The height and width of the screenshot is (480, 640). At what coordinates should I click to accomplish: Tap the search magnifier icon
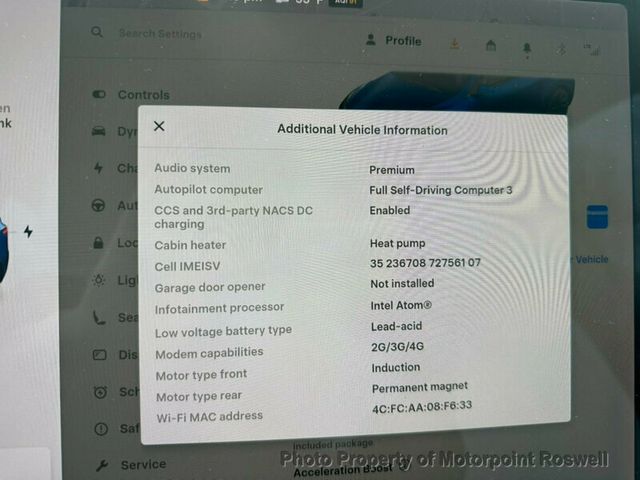(97, 33)
